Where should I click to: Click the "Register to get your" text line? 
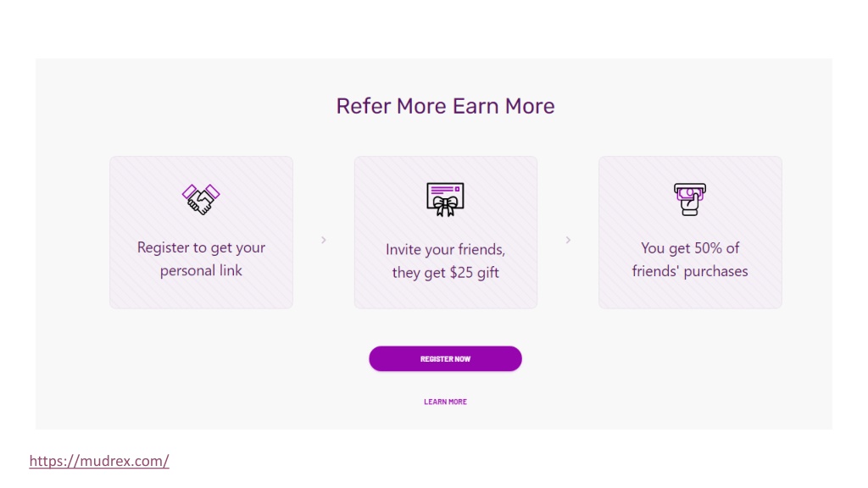tap(201, 247)
